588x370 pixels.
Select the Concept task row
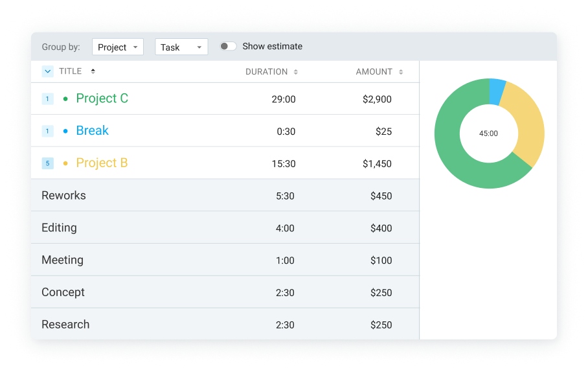pyautogui.click(x=225, y=292)
